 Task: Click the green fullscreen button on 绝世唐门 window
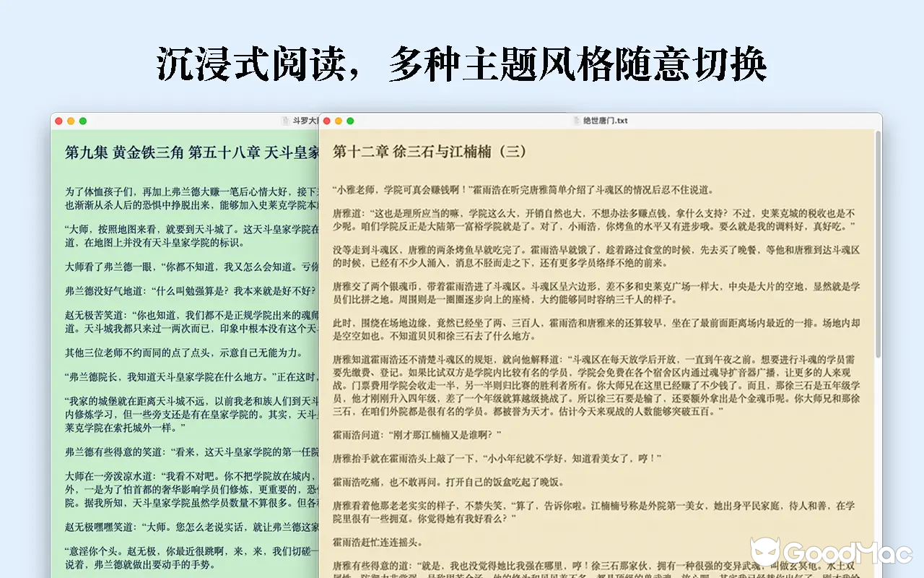pos(351,121)
